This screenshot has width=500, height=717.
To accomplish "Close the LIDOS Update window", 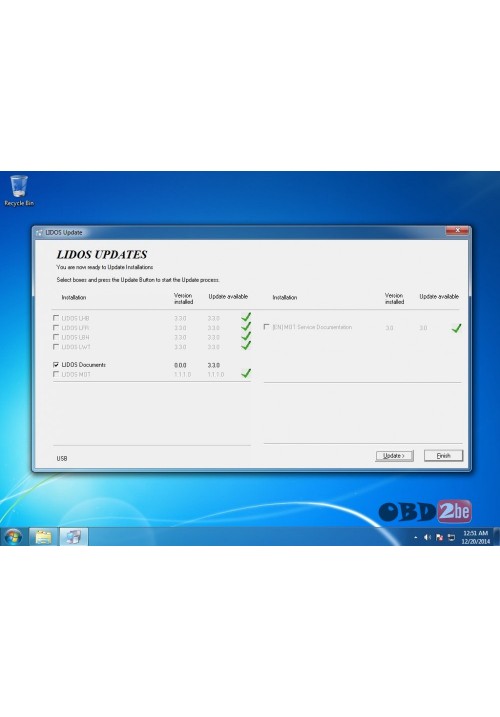I will tap(457, 231).
